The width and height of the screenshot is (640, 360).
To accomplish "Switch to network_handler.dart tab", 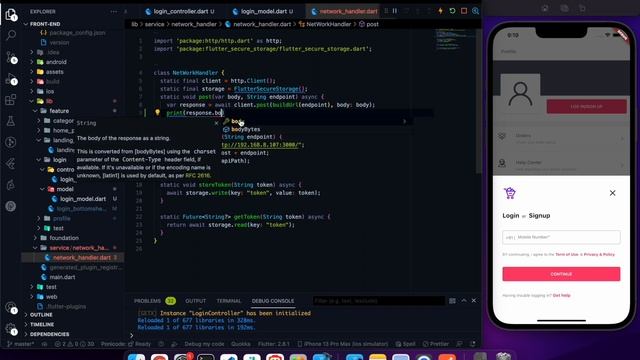I will pyautogui.click(x=344, y=11).
